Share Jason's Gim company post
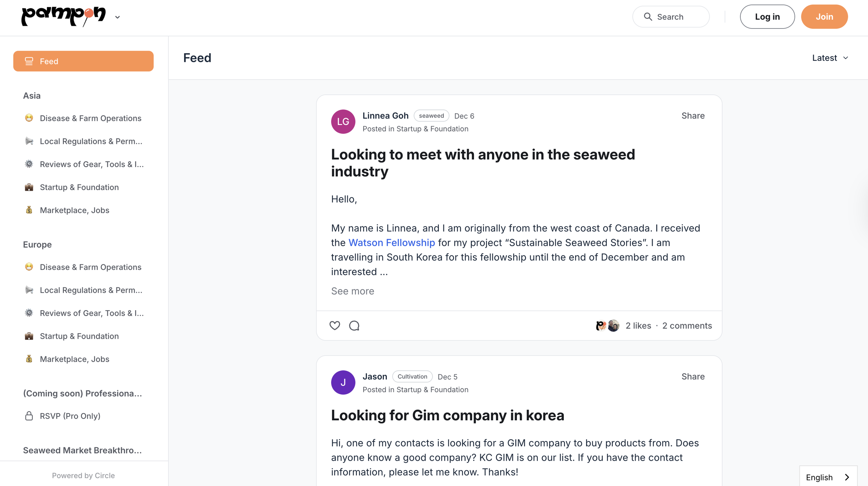The width and height of the screenshot is (868, 486). coord(693,377)
